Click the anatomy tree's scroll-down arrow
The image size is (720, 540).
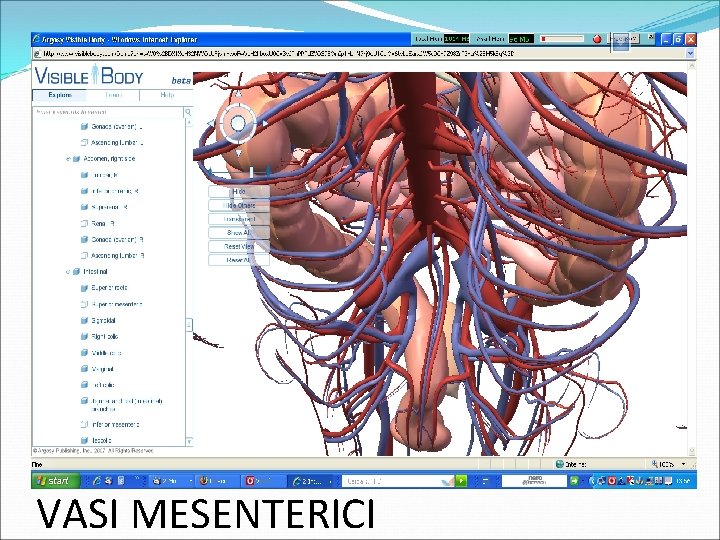tap(189, 441)
